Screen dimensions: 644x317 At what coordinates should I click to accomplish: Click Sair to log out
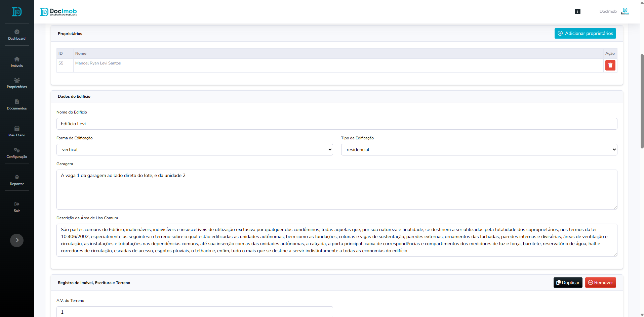[17, 204]
